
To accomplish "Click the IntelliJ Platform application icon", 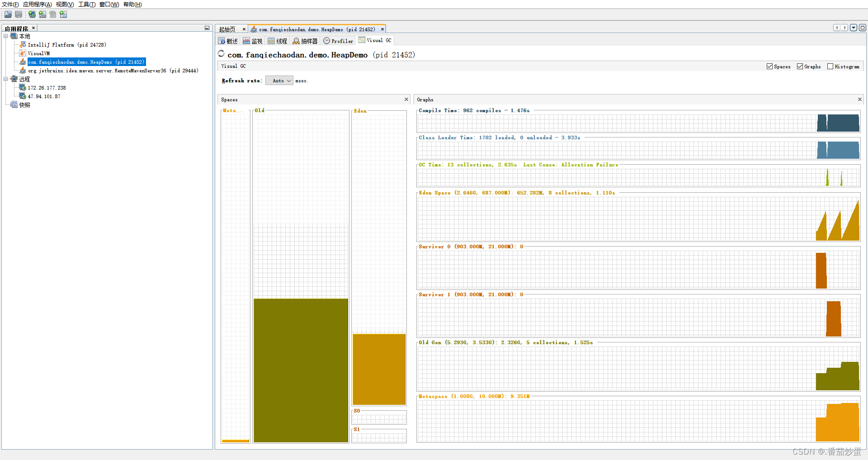I will [23, 45].
